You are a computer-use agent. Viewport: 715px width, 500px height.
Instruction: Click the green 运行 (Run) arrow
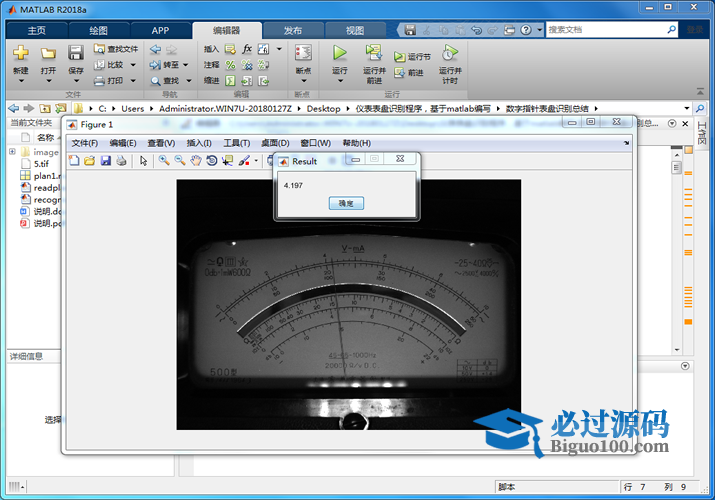point(339,53)
